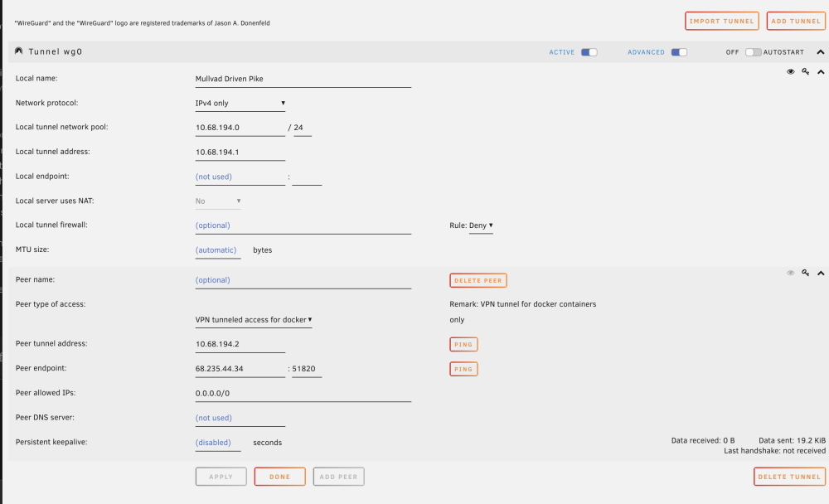Click the peer section eye icon
This screenshot has width=829, height=504.
790,273
